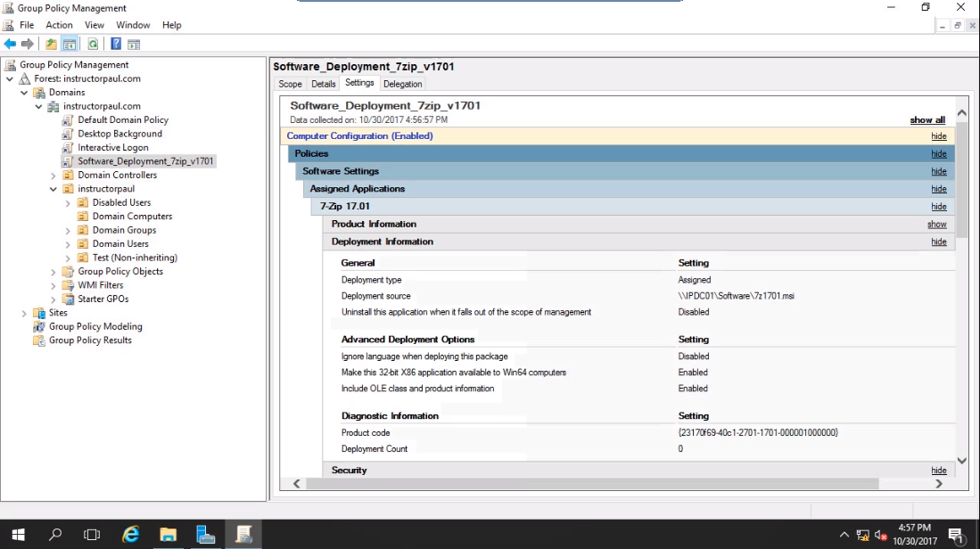Click the Interactive Logon GPO icon
Image resolution: width=980 pixels, height=549 pixels.
[x=68, y=147]
